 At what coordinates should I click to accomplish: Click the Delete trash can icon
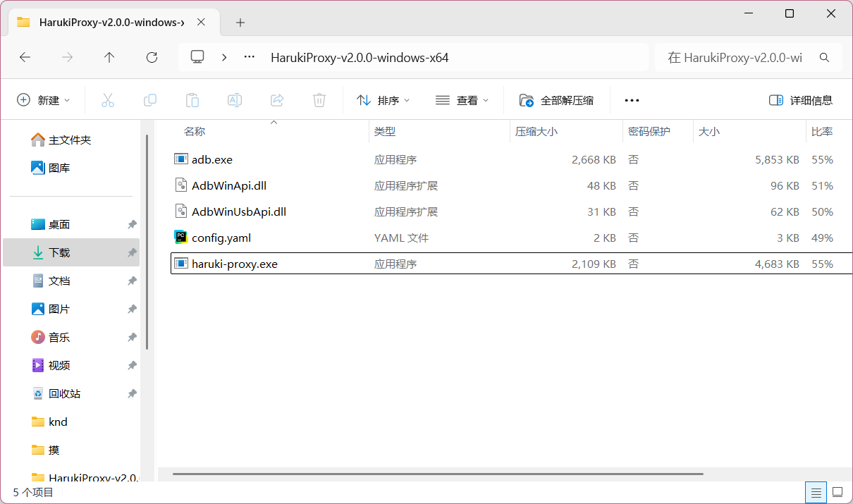coord(319,100)
